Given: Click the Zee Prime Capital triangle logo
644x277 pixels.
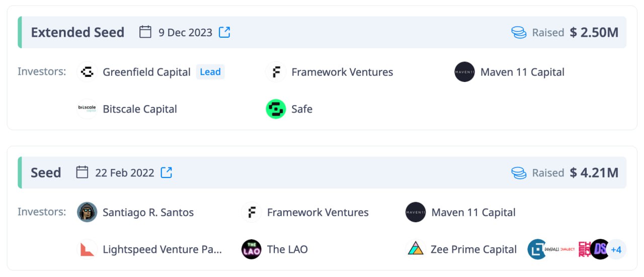Looking at the screenshot, I should pos(416,249).
